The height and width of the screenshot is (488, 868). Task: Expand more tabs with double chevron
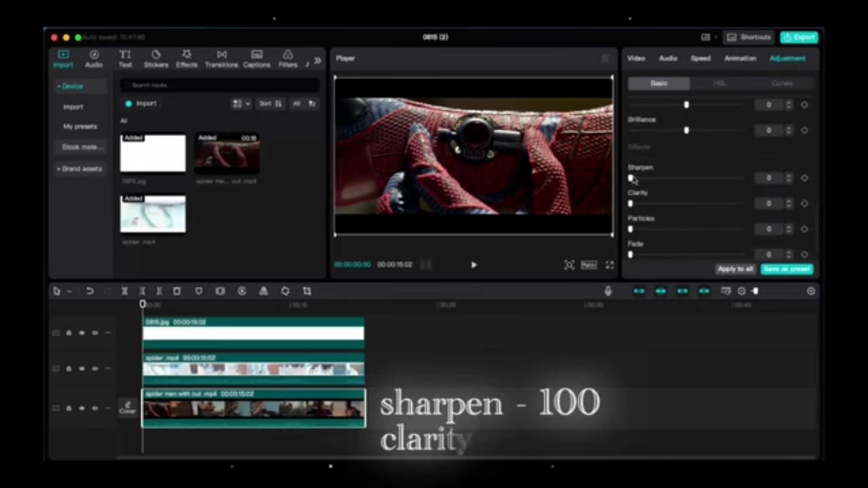(x=317, y=60)
